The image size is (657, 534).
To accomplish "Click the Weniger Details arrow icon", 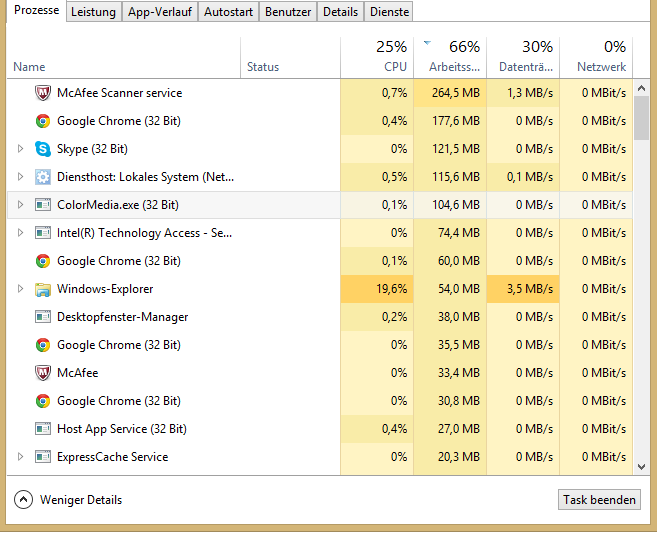I will (x=23, y=500).
